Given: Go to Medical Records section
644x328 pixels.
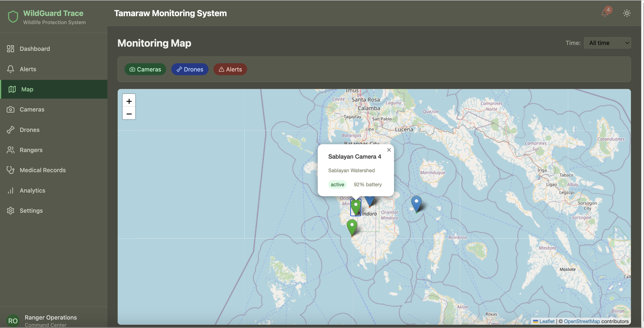Looking at the screenshot, I should pyautogui.click(x=43, y=170).
